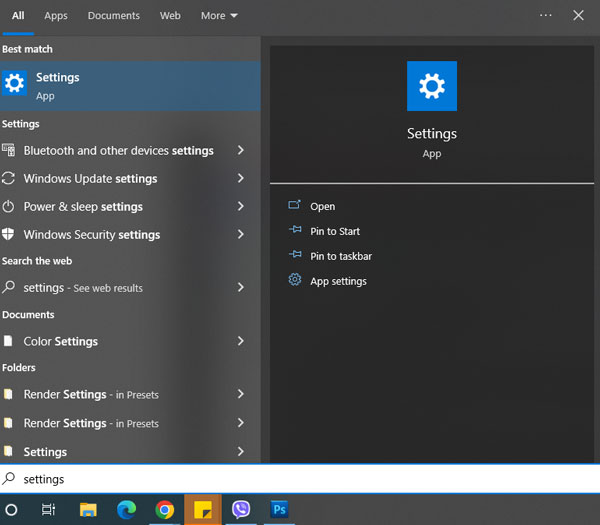Choose Pin to taskbar
This screenshot has width=600, height=525.
click(x=341, y=256)
